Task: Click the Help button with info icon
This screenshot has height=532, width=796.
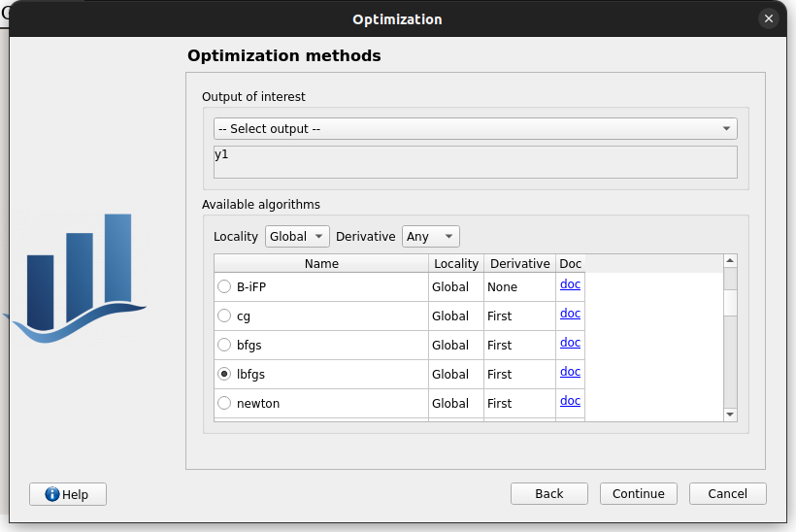Action: tap(68, 494)
